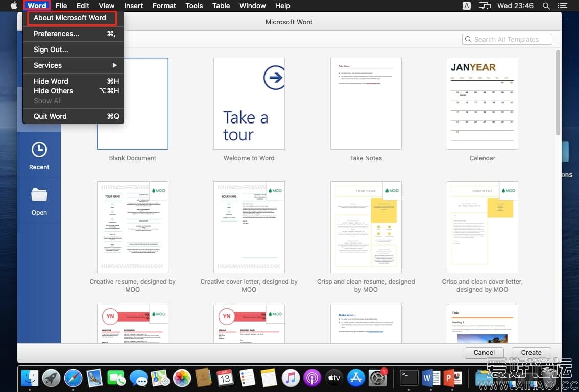Image resolution: width=579 pixels, height=392 pixels.
Task: Select About Microsoft Word menu item
Action: click(x=70, y=18)
